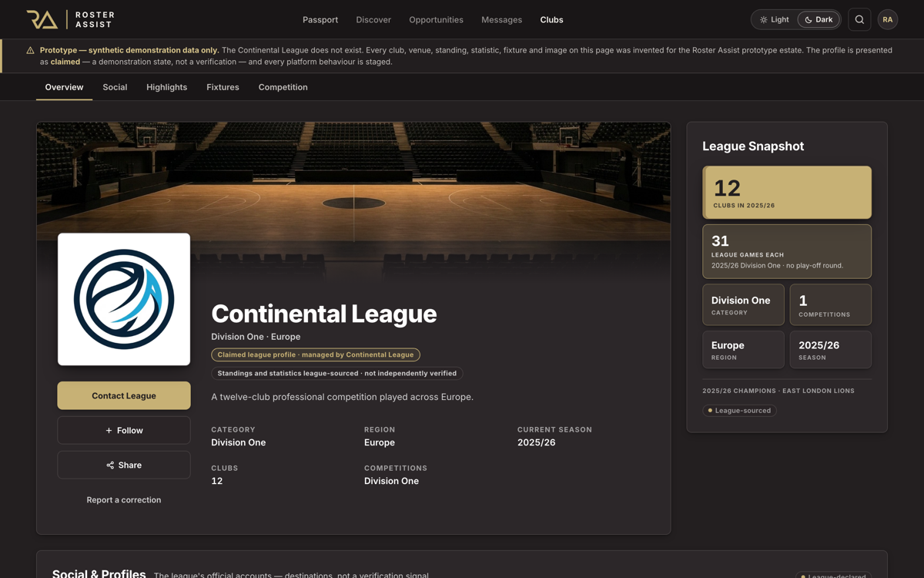924x578 pixels.
Task: Click the league-sourced standings badge
Action: 337,373
